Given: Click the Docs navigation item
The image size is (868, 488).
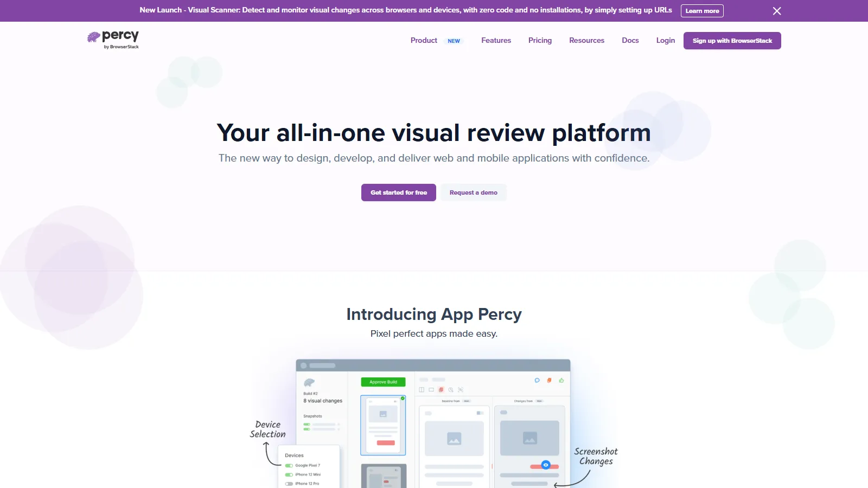Looking at the screenshot, I should tap(630, 40).
